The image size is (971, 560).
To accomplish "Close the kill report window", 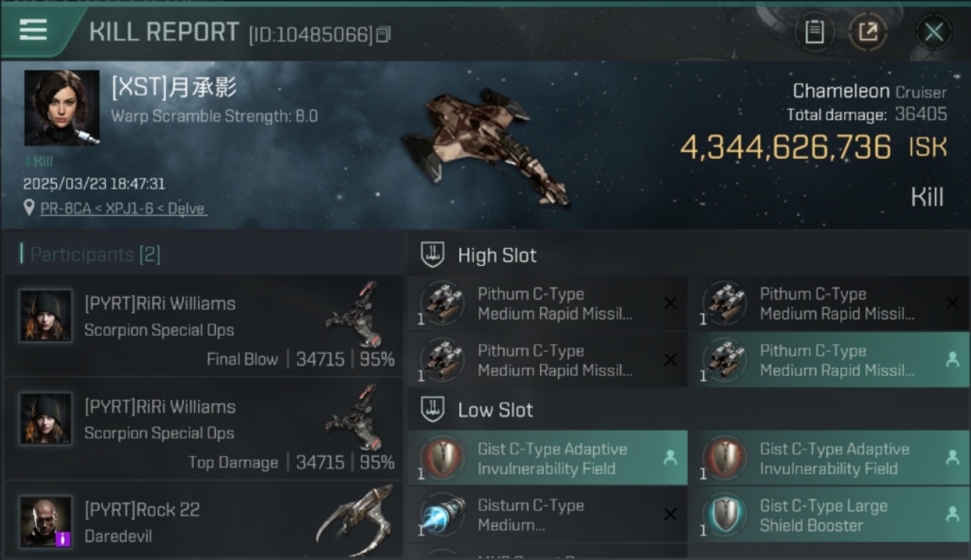I will point(934,32).
